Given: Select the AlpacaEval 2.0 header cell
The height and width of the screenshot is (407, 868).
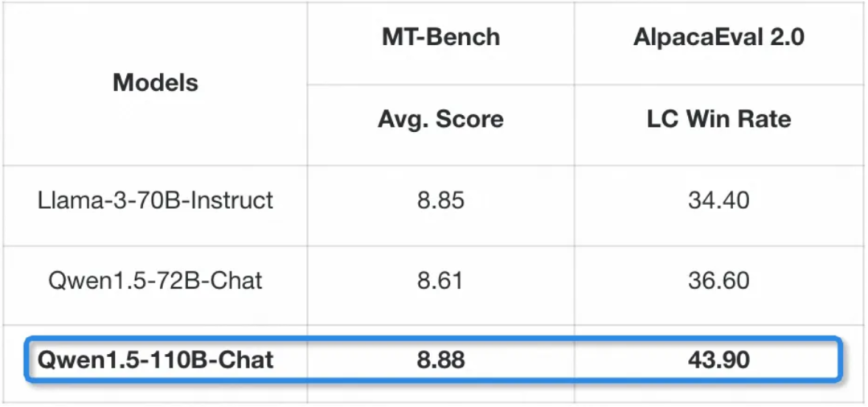Looking at the screenshot, I should click(719, 37).
